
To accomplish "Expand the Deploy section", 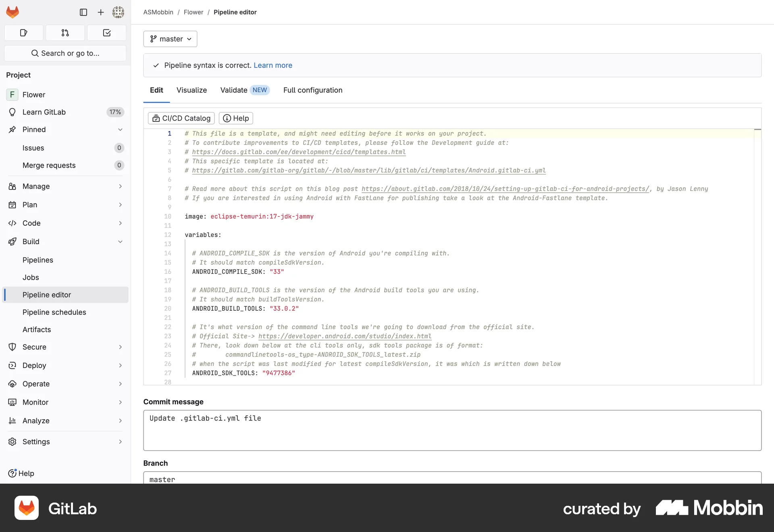I will pos(120,365).
